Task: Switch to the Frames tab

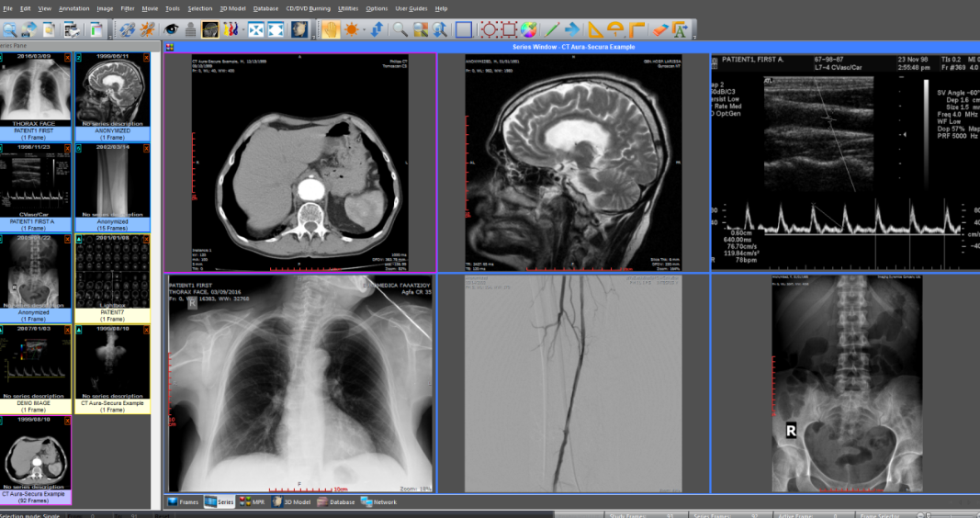Action: (183, 501)
